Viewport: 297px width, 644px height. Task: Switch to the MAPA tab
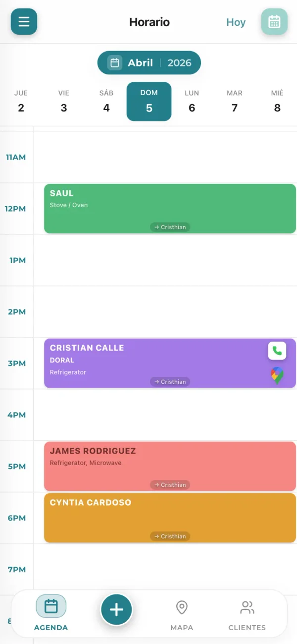click(x=182, y=614)
